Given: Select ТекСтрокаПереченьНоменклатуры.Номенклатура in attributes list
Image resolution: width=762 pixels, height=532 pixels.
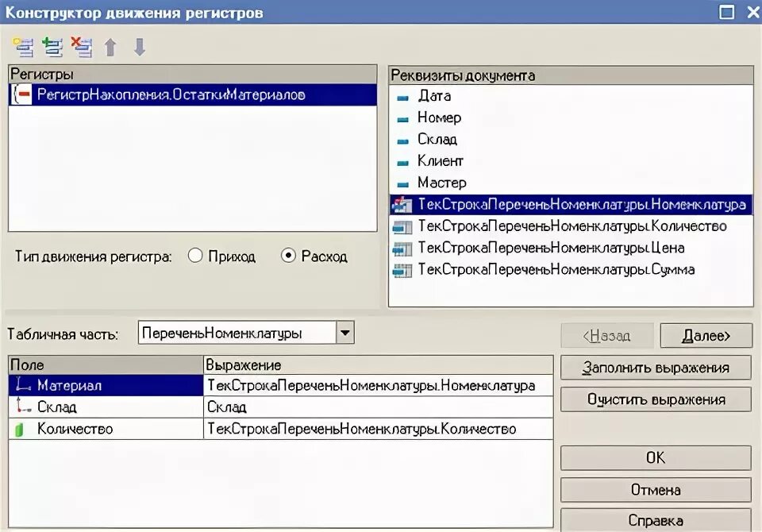Looking at the screenshot, I should (x=571, y=205).
